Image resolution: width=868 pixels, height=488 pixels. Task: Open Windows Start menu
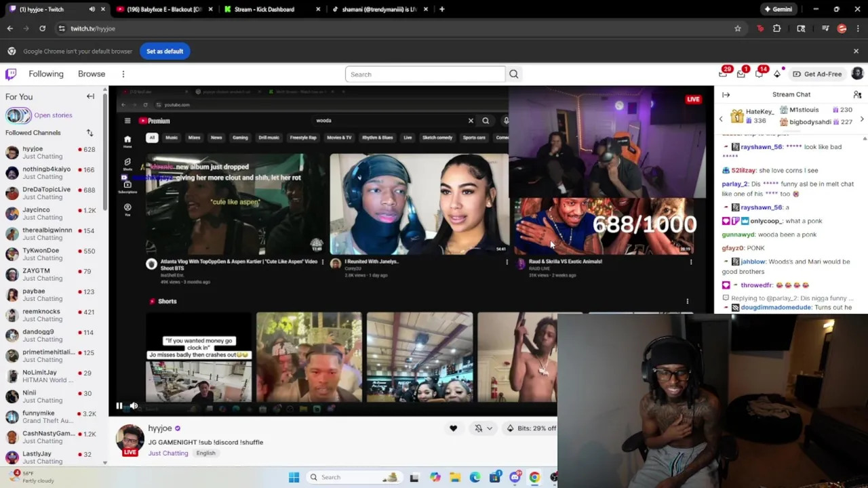pyautogui.click(x=294, y=477)
